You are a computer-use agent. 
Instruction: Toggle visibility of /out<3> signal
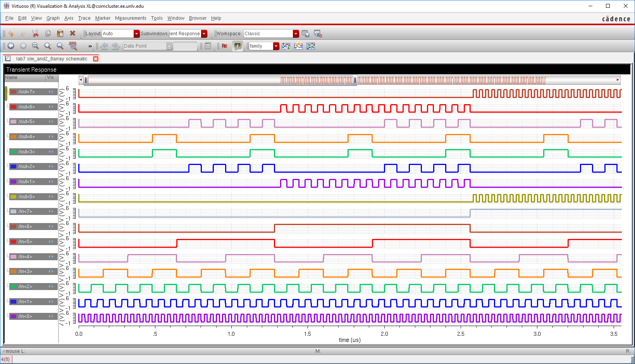[51, 152]
